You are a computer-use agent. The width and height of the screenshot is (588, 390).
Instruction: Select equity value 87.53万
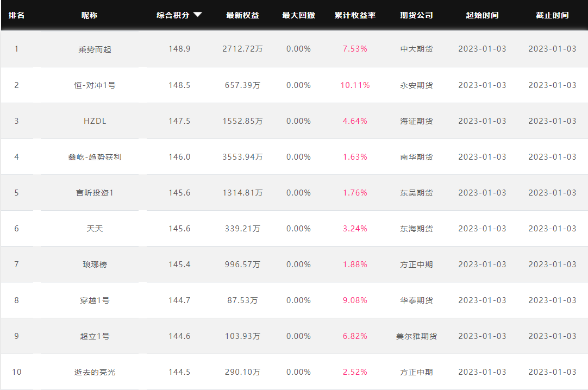click(x=242, y=300)
